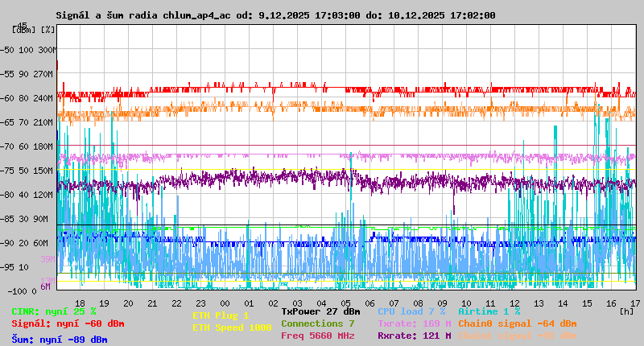Select the pink Txrate legend entry
This screenshot has height=346, width=644.
click(414, 323)
